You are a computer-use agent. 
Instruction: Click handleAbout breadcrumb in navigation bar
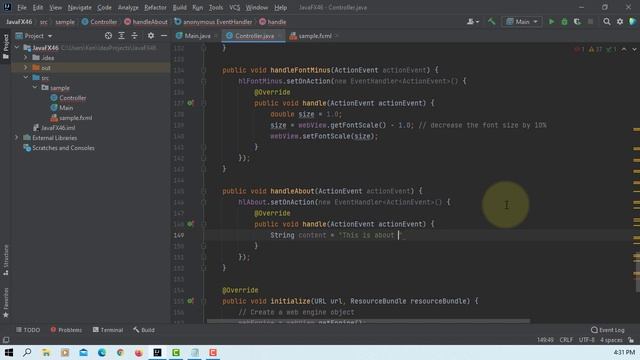click(x=146, y=22)
